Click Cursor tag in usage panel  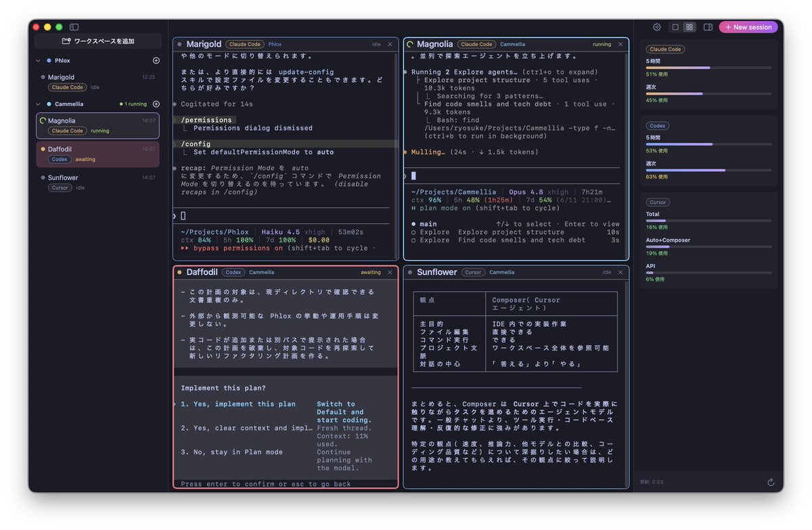pyautogui.click(x=658, y=202)
